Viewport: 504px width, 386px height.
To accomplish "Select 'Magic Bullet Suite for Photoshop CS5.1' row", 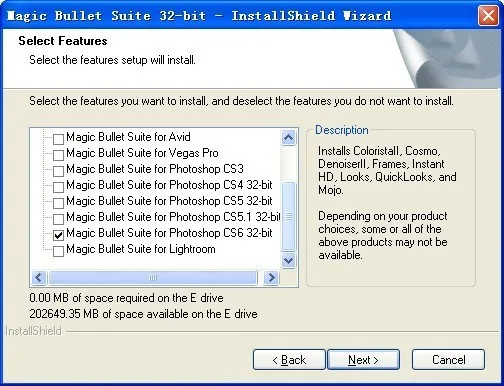I will (x=173, y=217).
